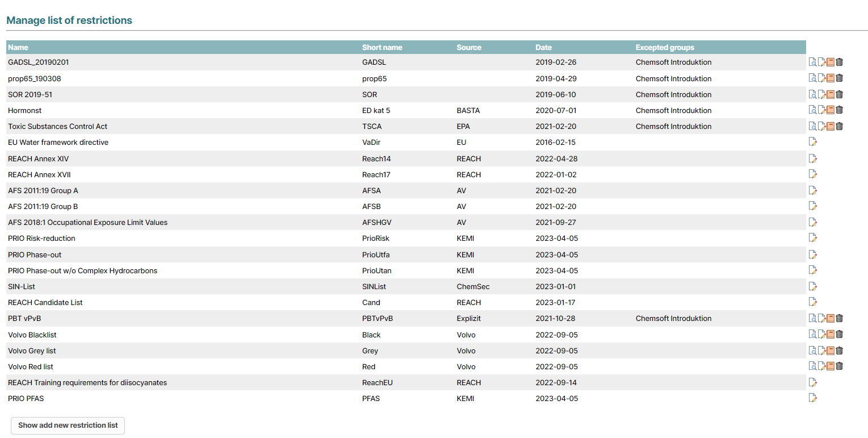The image size is (868, 438).
Task: Click the short name PrioUtan
Action: tap(377, 270)
